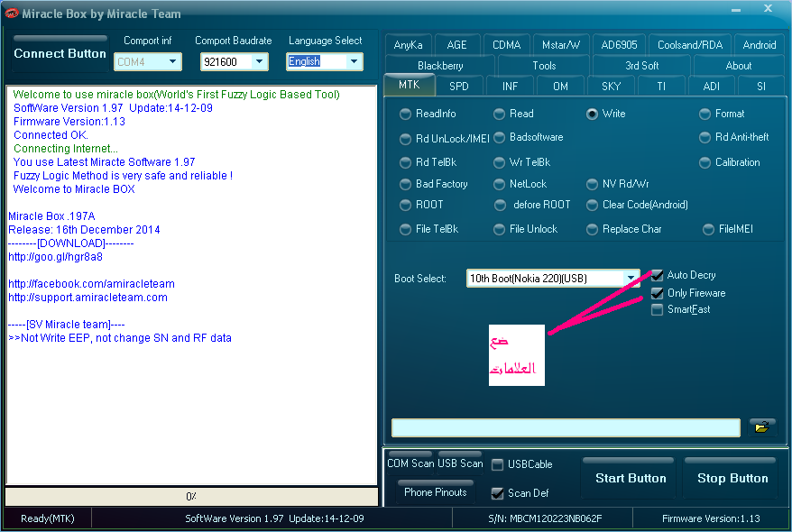This screenshot has width=792, height=532.
Task: Click the Miracle Box logo icon in title bar
Action: 11,14
